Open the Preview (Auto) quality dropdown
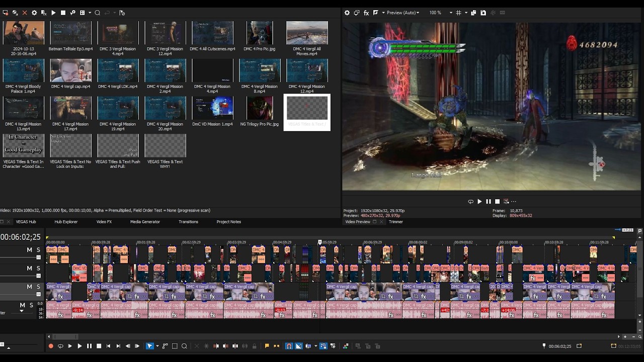Screen dimensions: 644x362 tap(403, 13)
